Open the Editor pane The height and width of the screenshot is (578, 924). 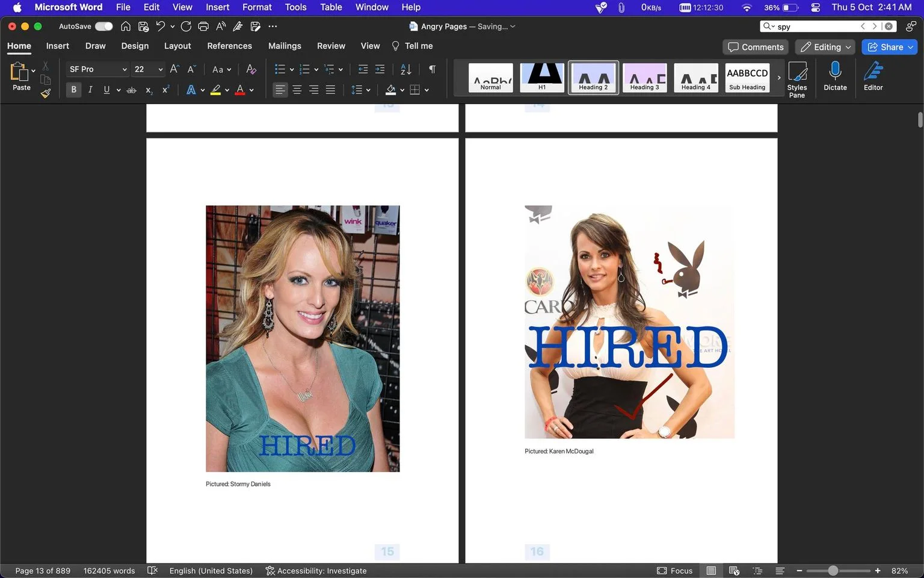[873, 76]
